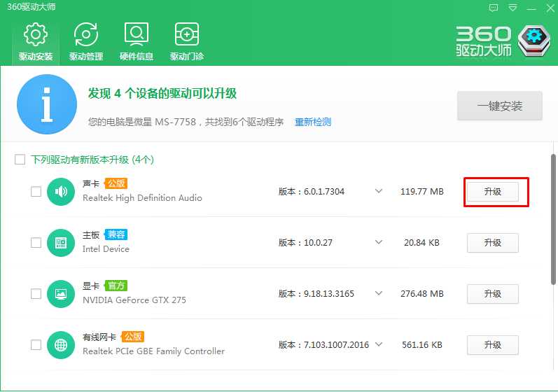Viewport: 558px width, 392px height.
Task: Click 升级 for Realtek PCIe GBE Controller
Action: click(492, 345)
